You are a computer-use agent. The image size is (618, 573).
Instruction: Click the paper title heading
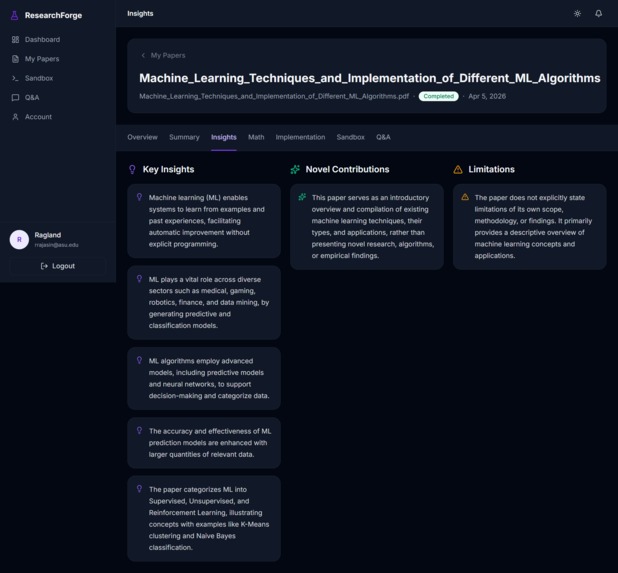click(x=370, y=78)
